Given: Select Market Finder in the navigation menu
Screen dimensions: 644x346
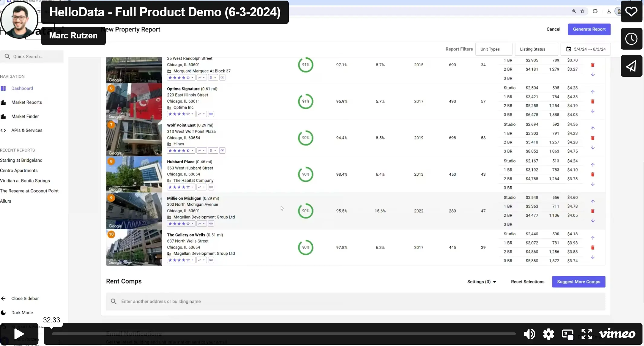Looking at the screenshot, I should 25,116.
